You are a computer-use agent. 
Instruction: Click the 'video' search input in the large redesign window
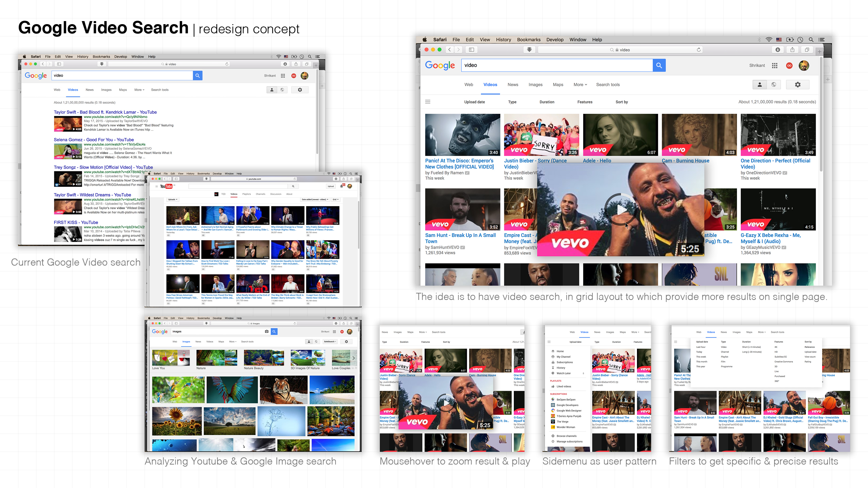[557, 65]
